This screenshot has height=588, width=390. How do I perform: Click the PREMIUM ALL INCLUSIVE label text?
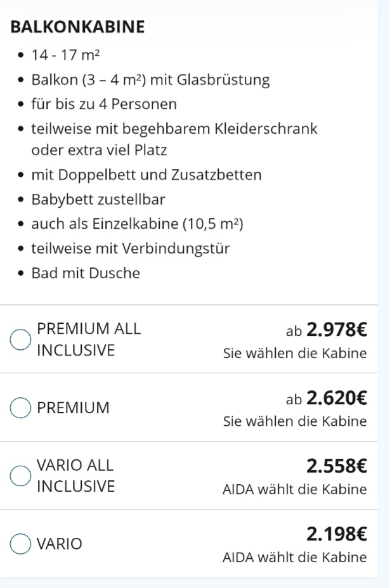click(88, 340)
